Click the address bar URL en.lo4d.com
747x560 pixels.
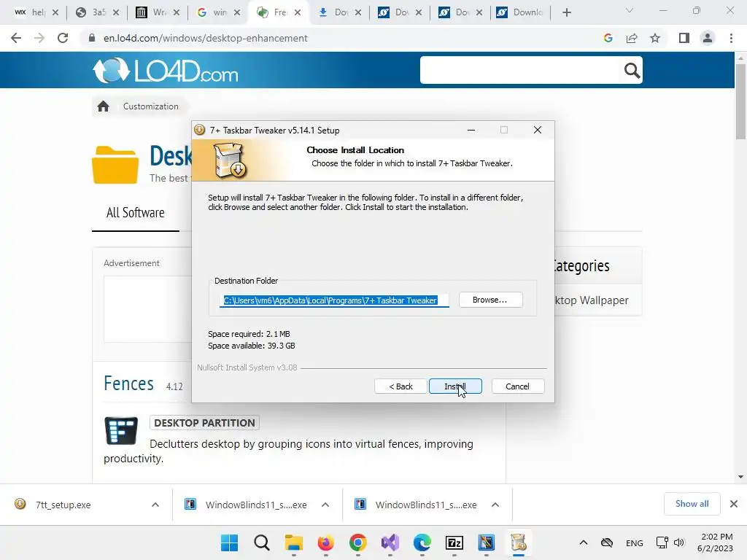(x=205, y=38)
